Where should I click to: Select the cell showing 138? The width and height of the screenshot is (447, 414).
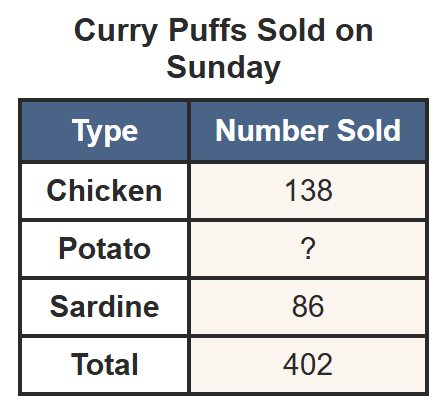pos(308,191)
